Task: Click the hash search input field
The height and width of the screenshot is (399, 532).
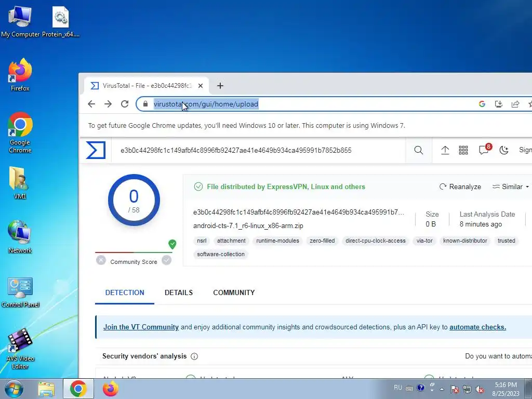Action: click(x=260, y=150)
